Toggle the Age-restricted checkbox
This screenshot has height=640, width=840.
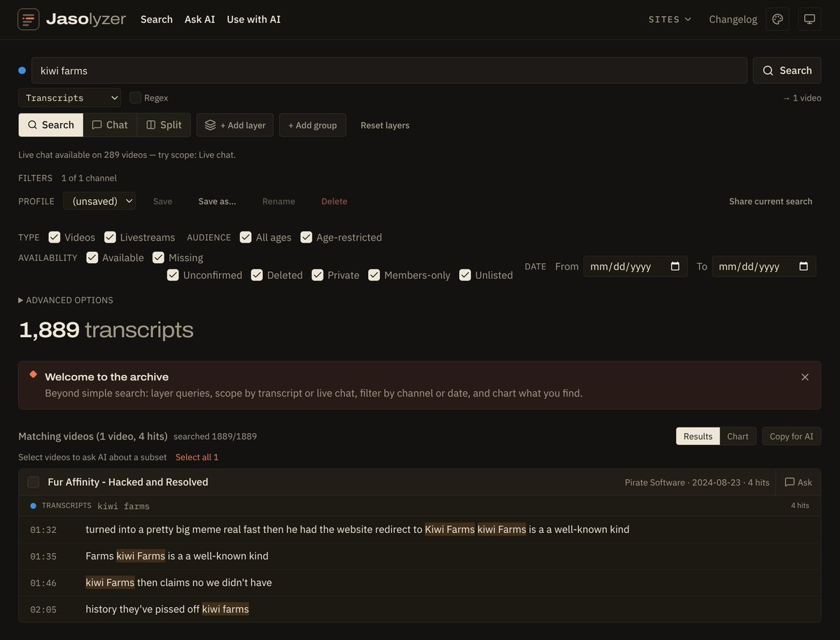[x=307, y=237]
